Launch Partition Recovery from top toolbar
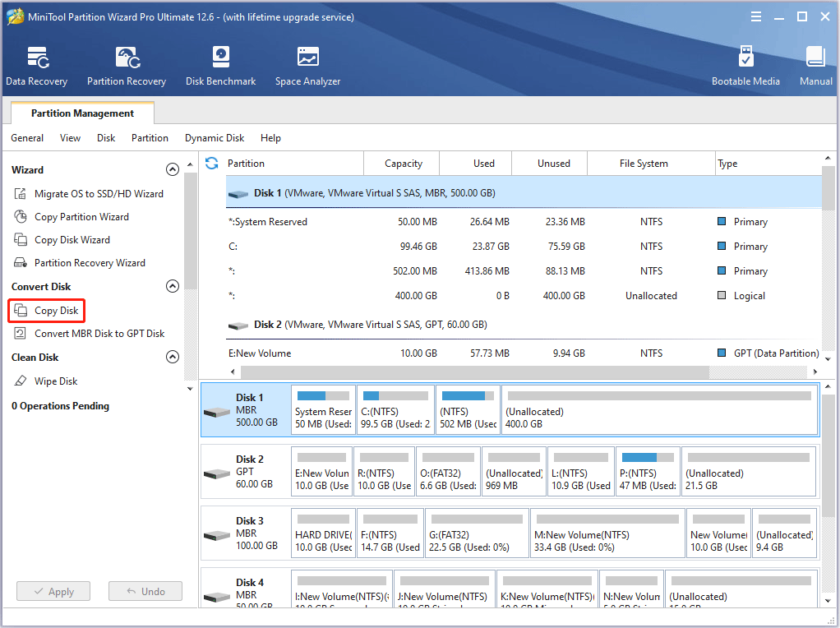This screenshot has height=628, width=840. [x=127, y=67]
